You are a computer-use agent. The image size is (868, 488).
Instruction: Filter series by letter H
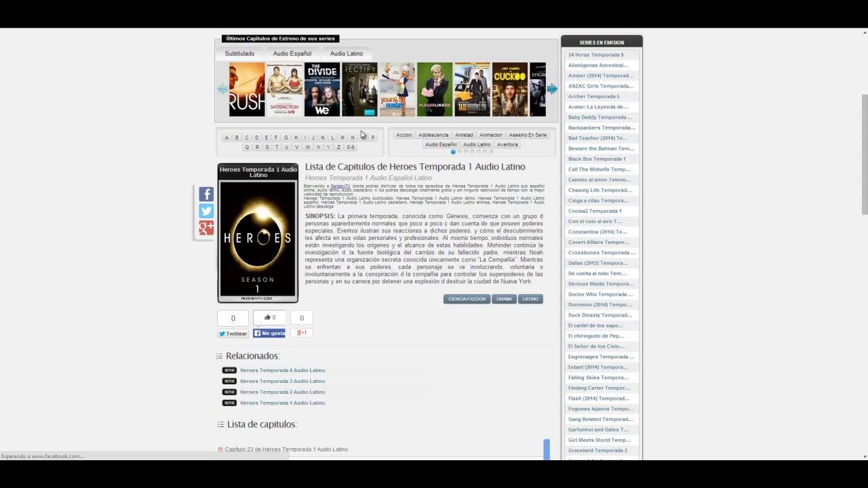(x=296, y=138)
